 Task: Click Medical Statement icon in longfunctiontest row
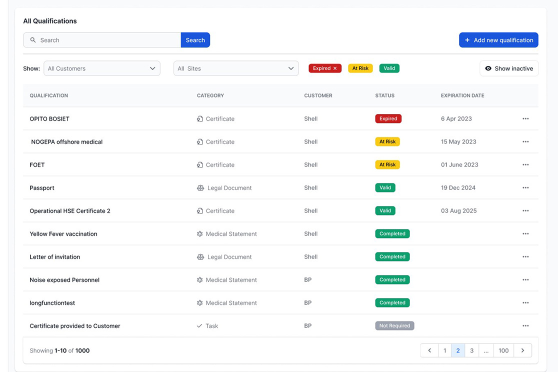tap(200, 303)
